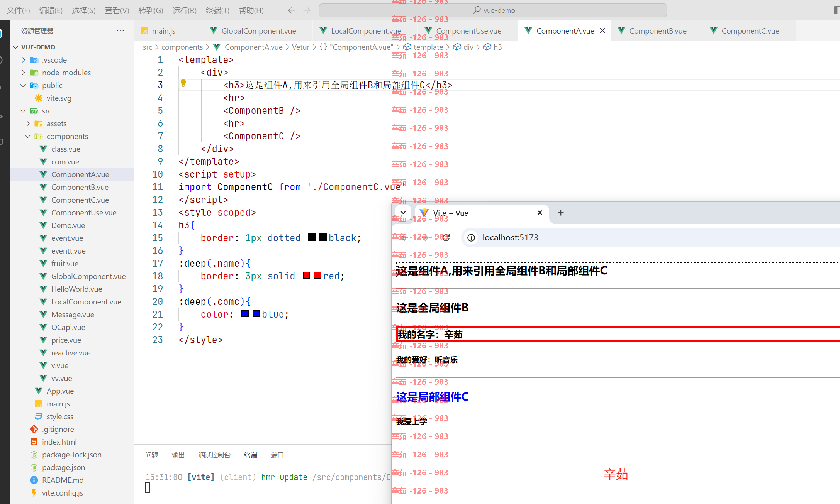
Task: Open App.vue in the file tree
Action: click(x=60, y=391)
